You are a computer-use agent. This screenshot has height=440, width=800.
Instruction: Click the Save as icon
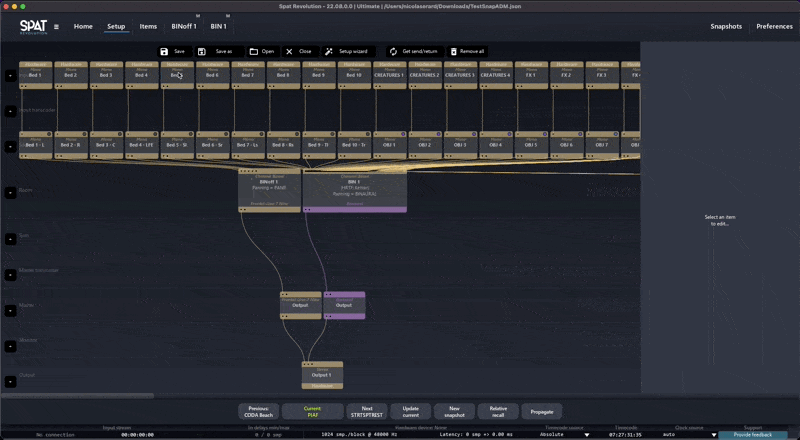point(202,51)
